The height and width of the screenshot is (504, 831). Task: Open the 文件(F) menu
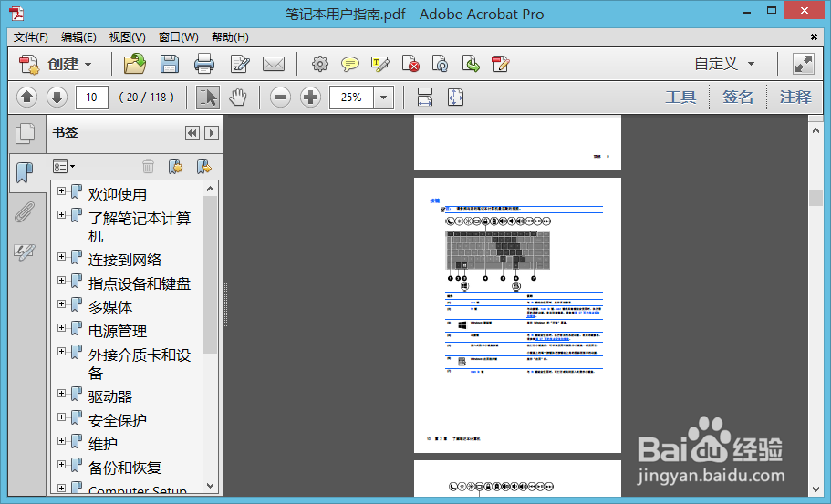[31, 37]
